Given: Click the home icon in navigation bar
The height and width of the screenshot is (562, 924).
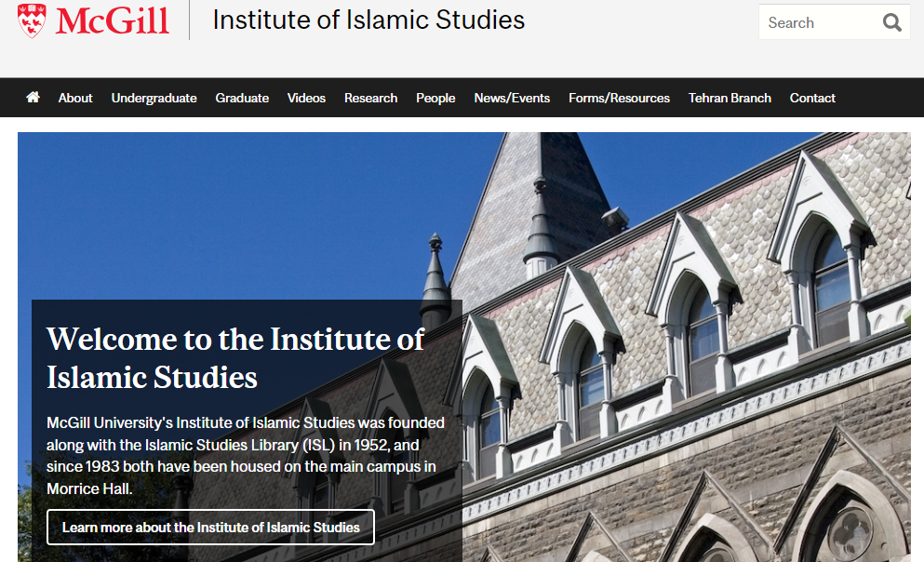Looking at the screenshot, I should click(x=33, y=97).
